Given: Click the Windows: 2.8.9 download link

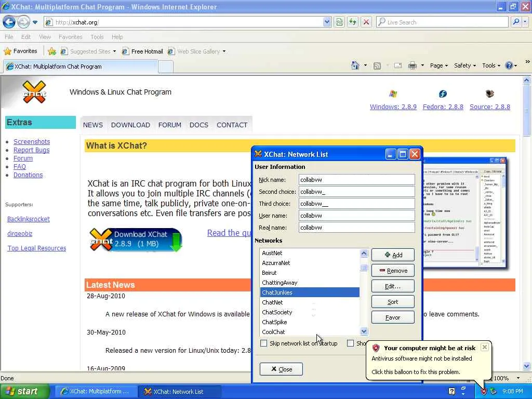Looking at the screenshot, I should coord(393,107).
